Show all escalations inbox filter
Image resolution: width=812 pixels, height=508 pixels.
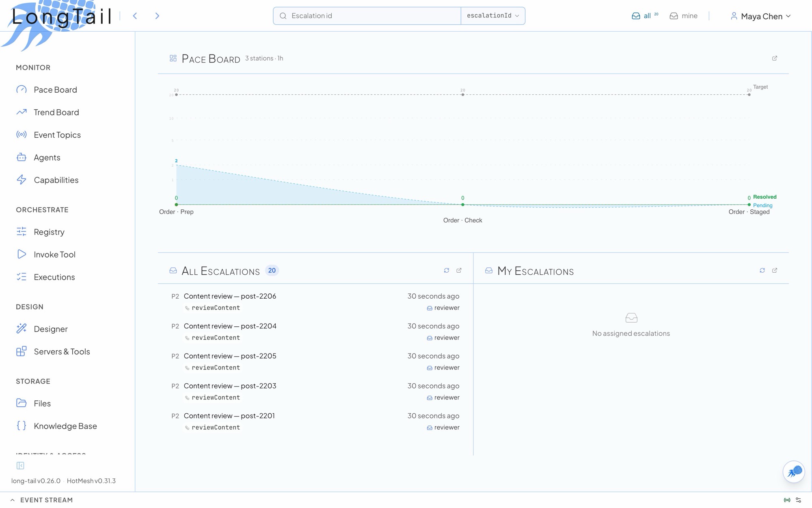pyautogui.click(x=645, y=16)
